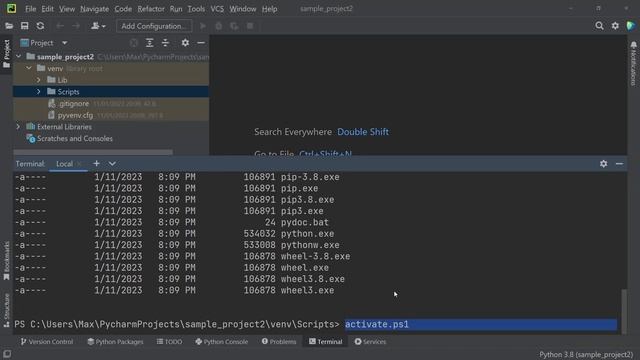Select Scratches and Consoles
Image resolution: width=640 pixels, height=360 pixels.
tap(75, 139)
